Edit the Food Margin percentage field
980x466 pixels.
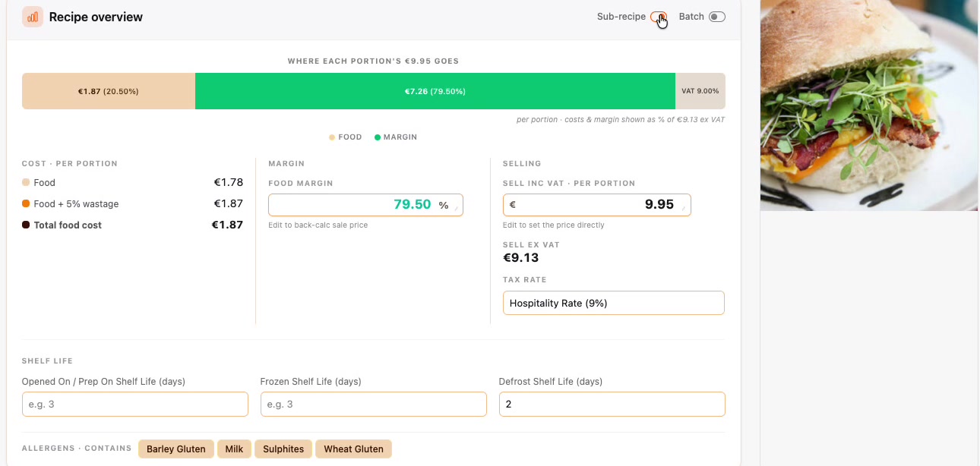[x=365, y=205]
